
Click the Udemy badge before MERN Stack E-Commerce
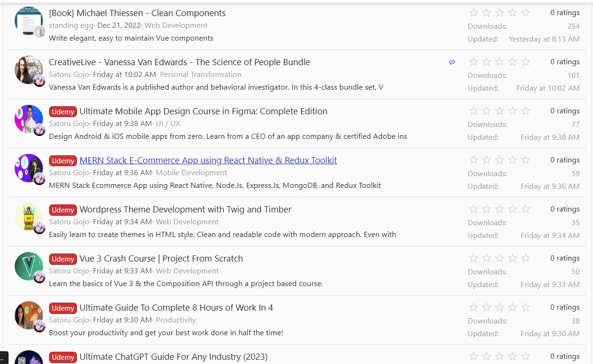(63, 161)
